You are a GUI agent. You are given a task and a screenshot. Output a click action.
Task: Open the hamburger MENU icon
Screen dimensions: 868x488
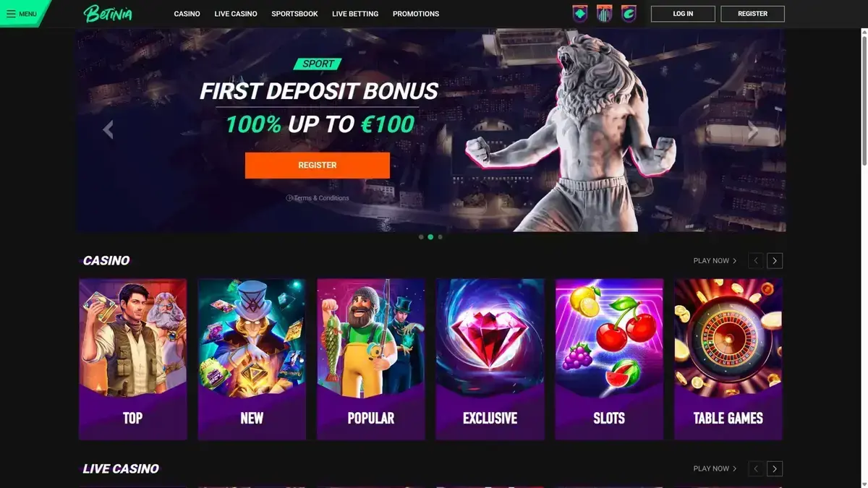point(11,14)
